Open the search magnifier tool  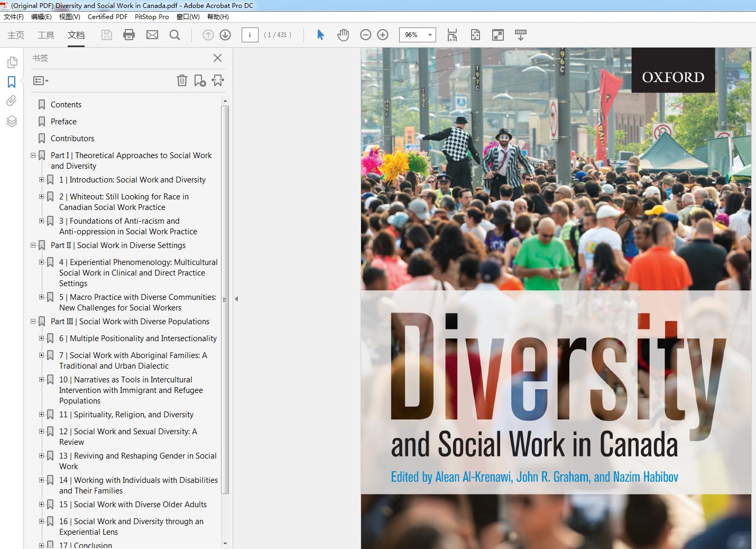[x=174, y=35]
